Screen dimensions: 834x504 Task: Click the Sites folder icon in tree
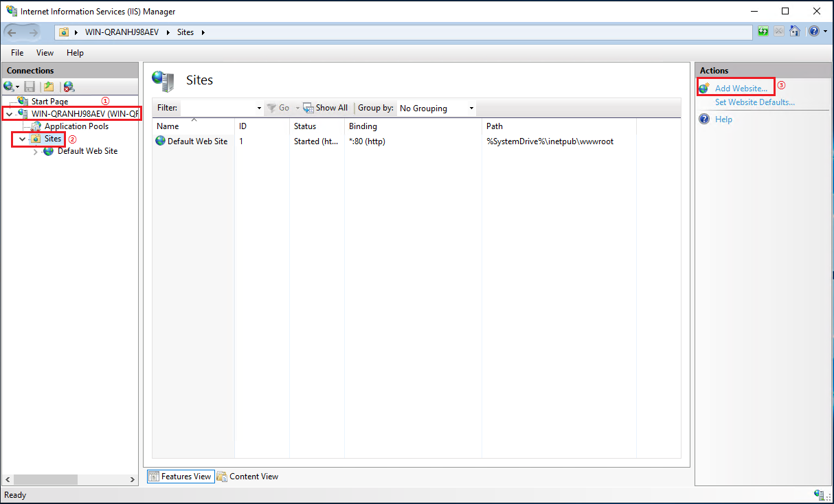click(36, 139)
